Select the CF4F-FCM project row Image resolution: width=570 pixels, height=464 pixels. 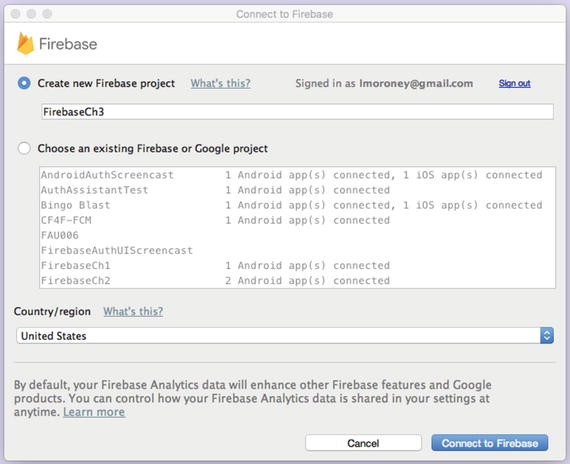click(297, 220)
